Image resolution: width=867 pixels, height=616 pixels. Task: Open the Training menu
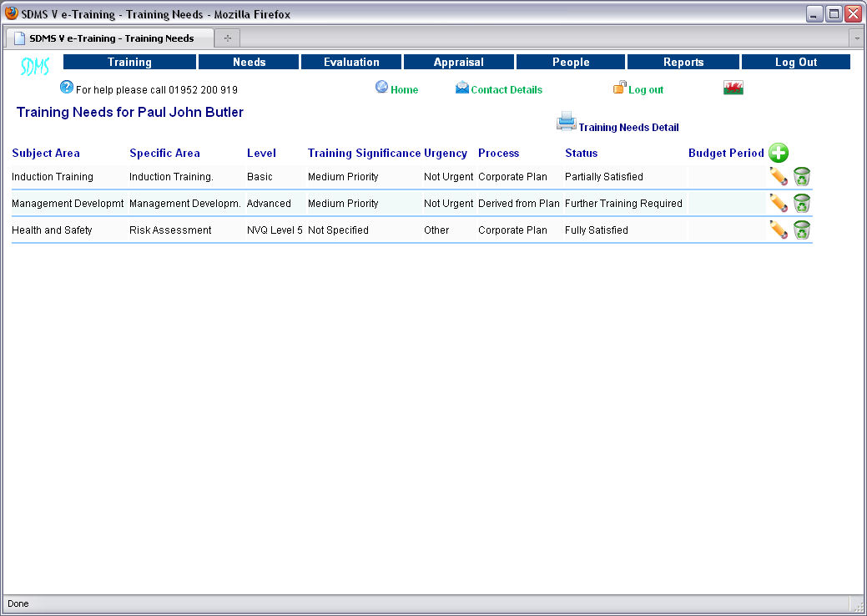point(130,62)
